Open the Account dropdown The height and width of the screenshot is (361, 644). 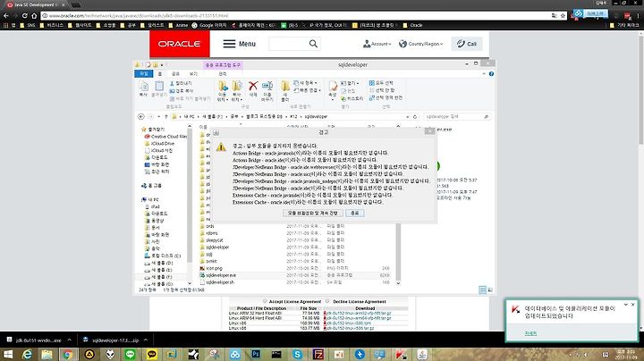pyautogui.click(x=377, y=44)
